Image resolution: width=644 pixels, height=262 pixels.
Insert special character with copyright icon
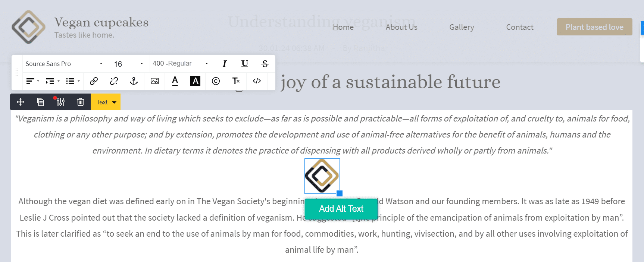tap(216, 81)
